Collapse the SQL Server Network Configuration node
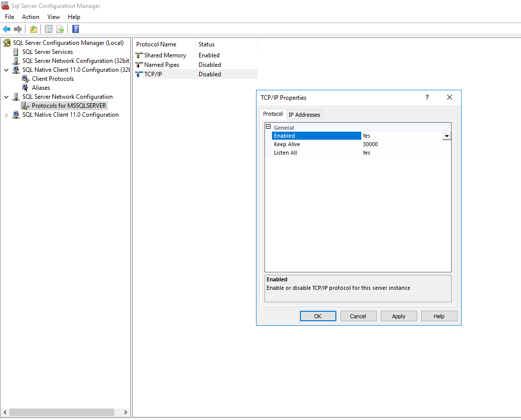 pyautogui.click(x=6, y=97)
